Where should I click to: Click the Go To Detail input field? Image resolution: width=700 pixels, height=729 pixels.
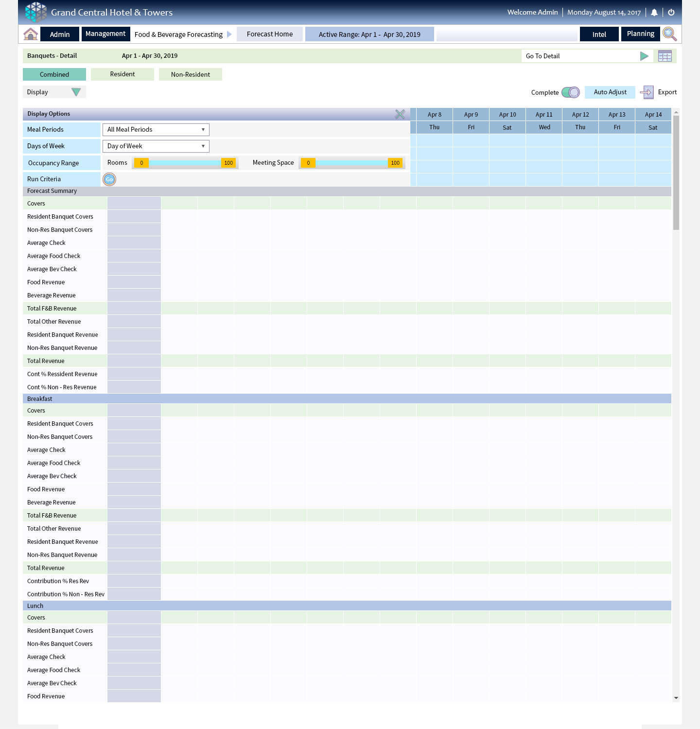(578, 56)
